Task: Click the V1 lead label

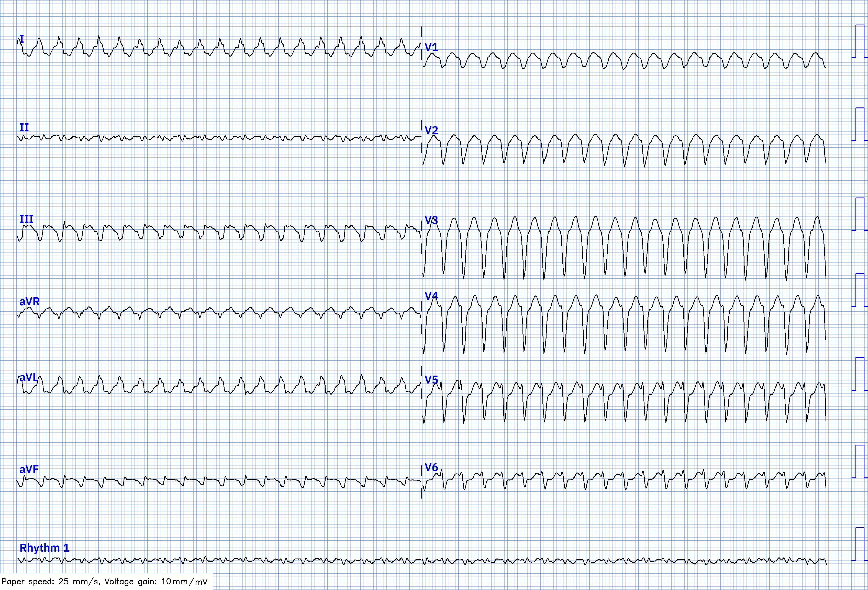Action: (x=431, y=47)
